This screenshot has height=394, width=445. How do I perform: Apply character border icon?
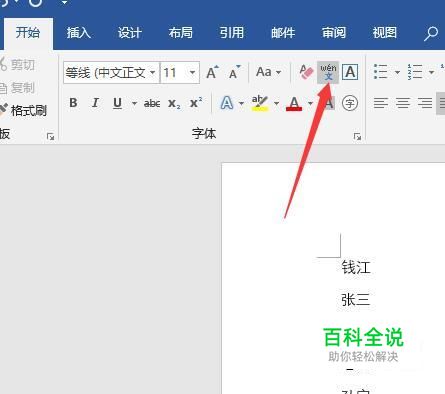coord(350,72)
